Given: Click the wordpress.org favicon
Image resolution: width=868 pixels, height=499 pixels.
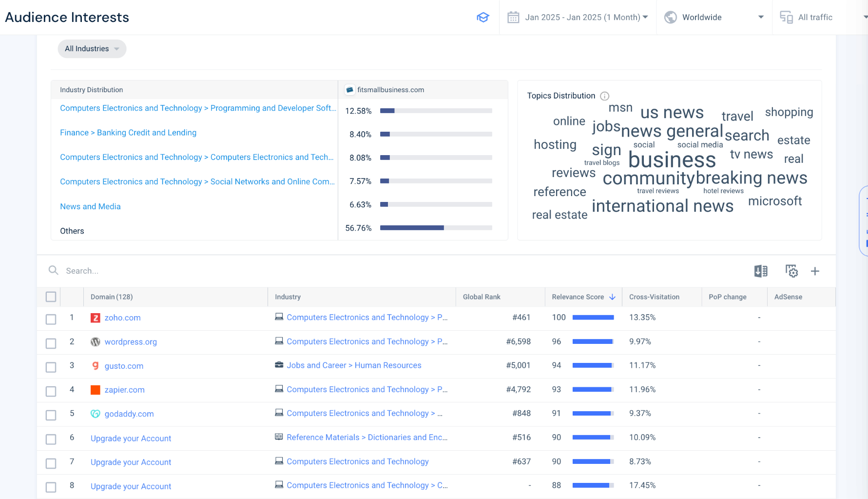Looking at the screenshot, I should tap(96, 342).
